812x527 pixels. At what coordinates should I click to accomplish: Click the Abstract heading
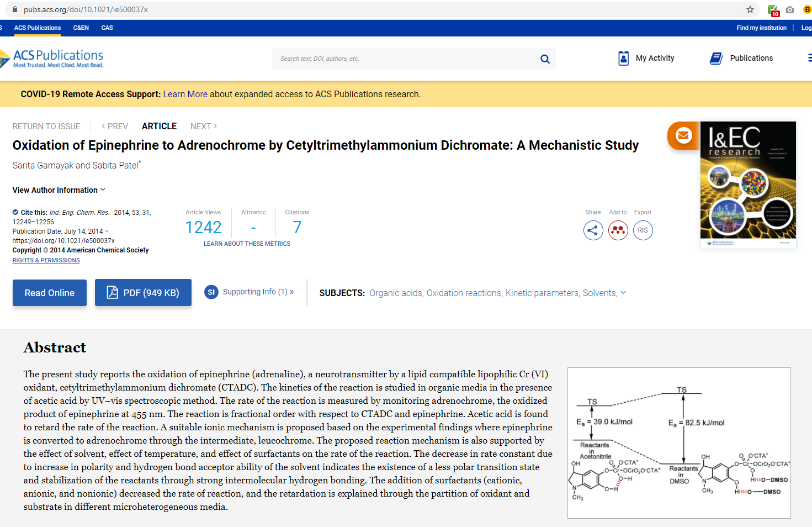[55, 347]
